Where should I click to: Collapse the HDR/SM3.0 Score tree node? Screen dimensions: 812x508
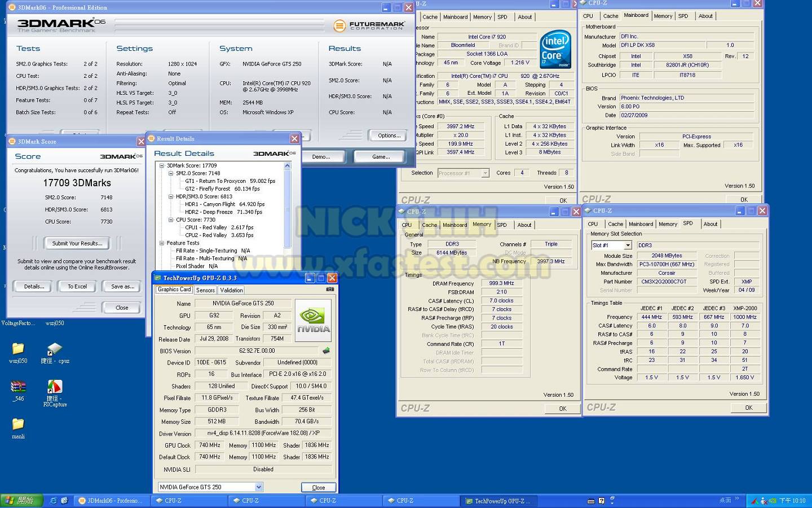pos(171,196)
